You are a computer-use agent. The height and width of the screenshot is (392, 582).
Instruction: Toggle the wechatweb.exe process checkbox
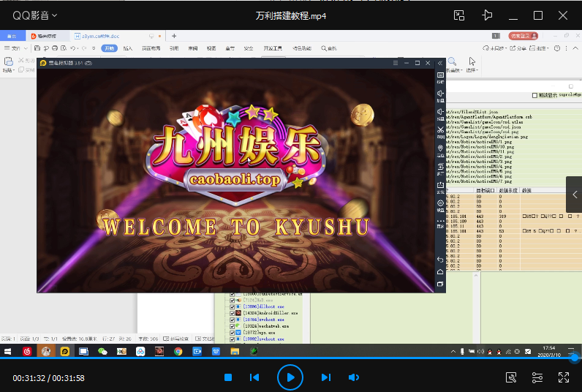pos(233,326)
